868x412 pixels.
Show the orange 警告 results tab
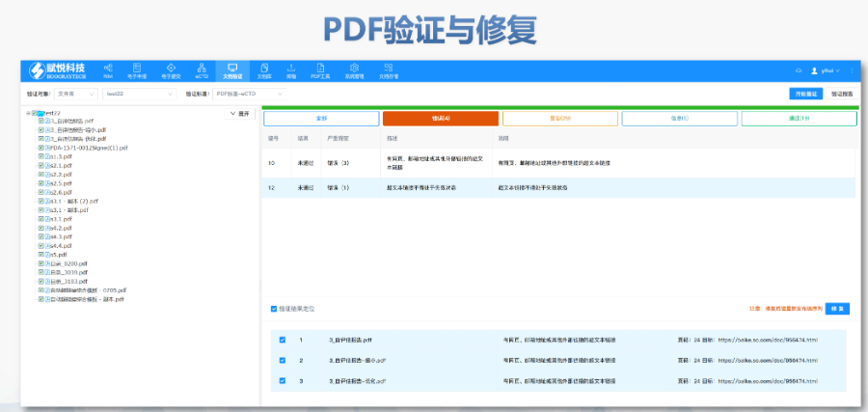(x=560, y=119)
